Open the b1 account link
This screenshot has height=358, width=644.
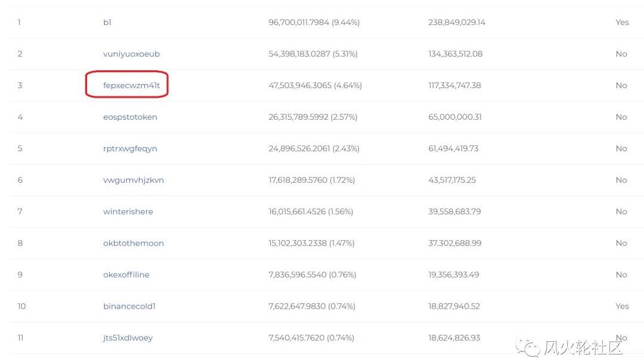(x=107, y=23)
